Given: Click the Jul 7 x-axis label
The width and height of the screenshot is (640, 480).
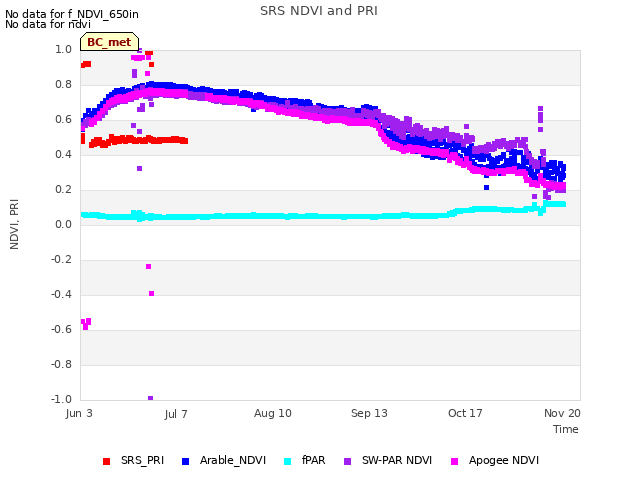Looking at the screenshot, I should (176, 414).
